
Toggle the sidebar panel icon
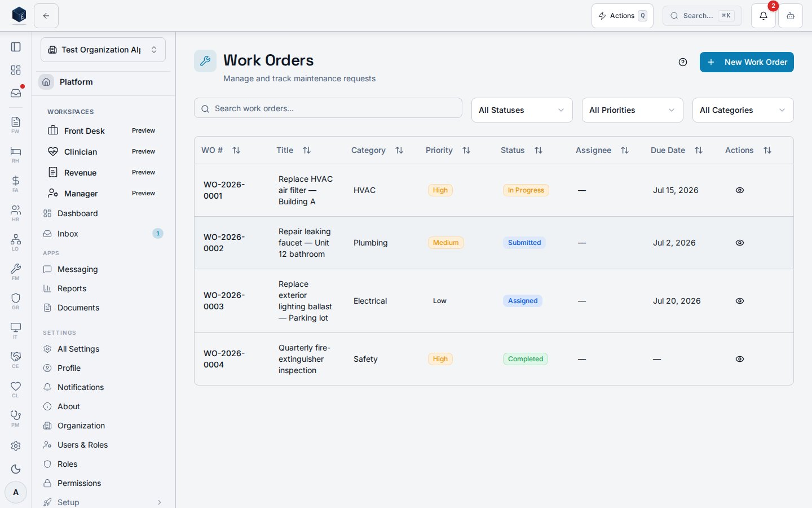coord(16,47)
